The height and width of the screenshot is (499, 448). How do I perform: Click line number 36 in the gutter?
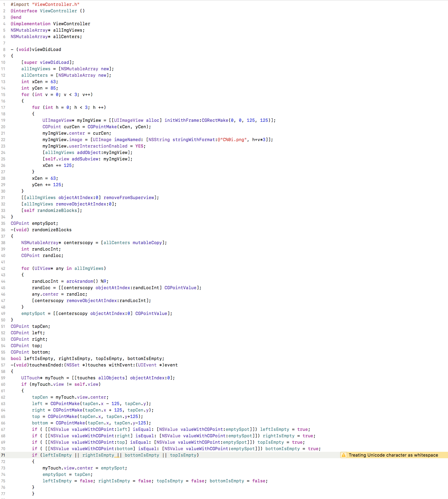click(3, 230)
